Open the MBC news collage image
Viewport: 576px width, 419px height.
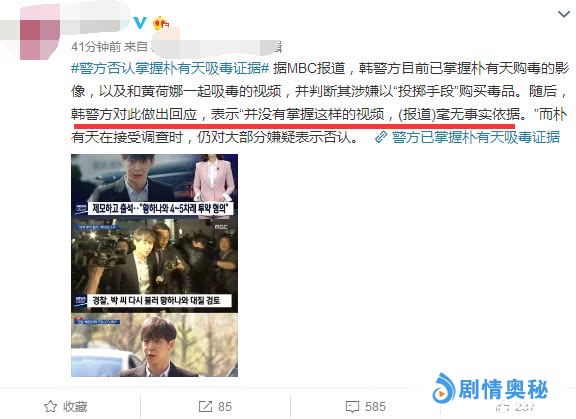154,265
